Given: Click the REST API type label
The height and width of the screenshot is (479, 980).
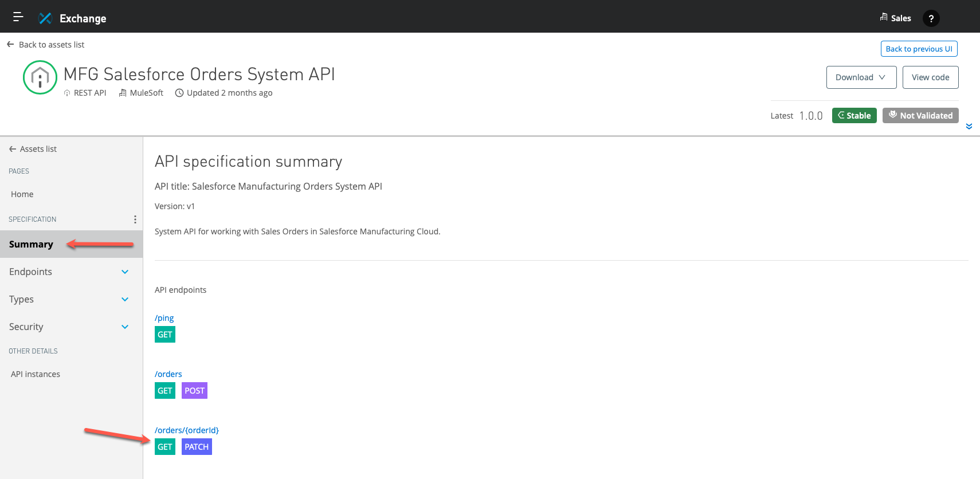Looking at the screenshot, I should [85, 93].
